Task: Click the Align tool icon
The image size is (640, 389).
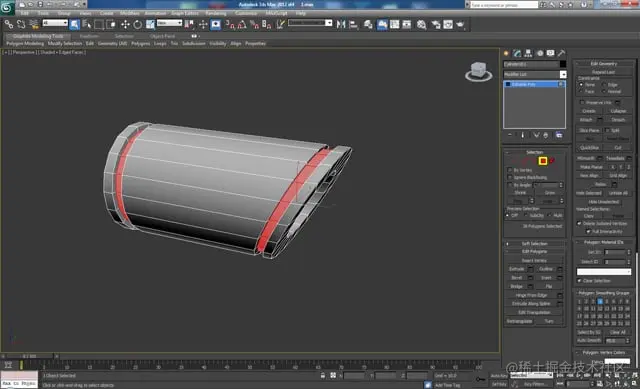Action: (x=353, y=24)
